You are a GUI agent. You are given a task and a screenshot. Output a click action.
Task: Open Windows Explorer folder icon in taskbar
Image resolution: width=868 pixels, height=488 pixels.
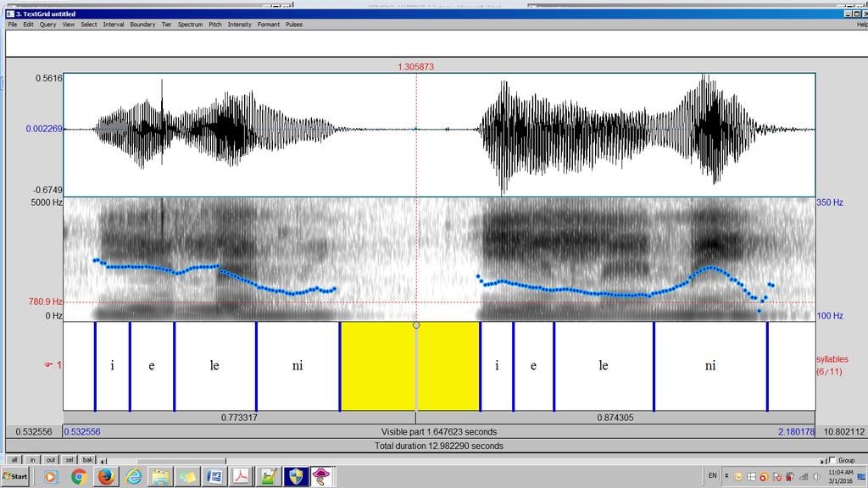click(160, 476)
